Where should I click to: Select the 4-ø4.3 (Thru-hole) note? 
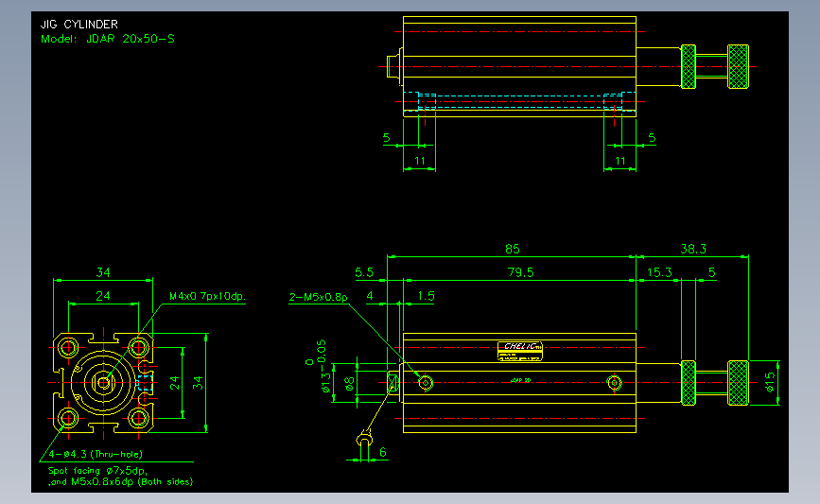point(96,454)
